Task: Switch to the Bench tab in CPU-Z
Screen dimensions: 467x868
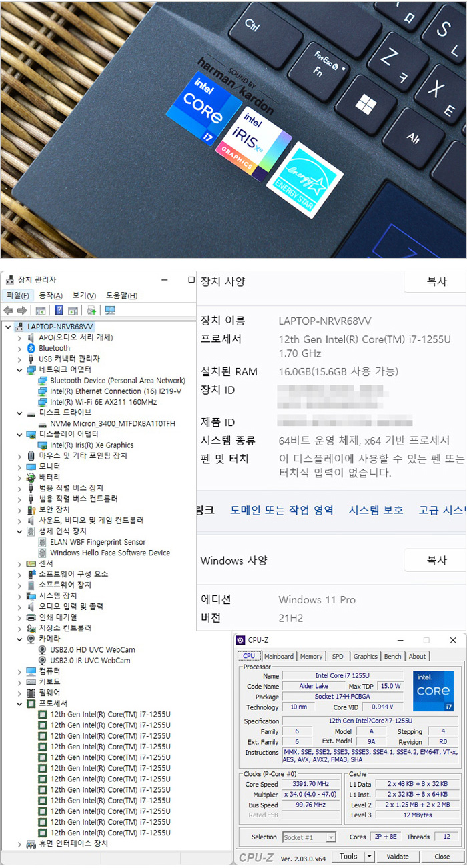Action: coord(392,657)
